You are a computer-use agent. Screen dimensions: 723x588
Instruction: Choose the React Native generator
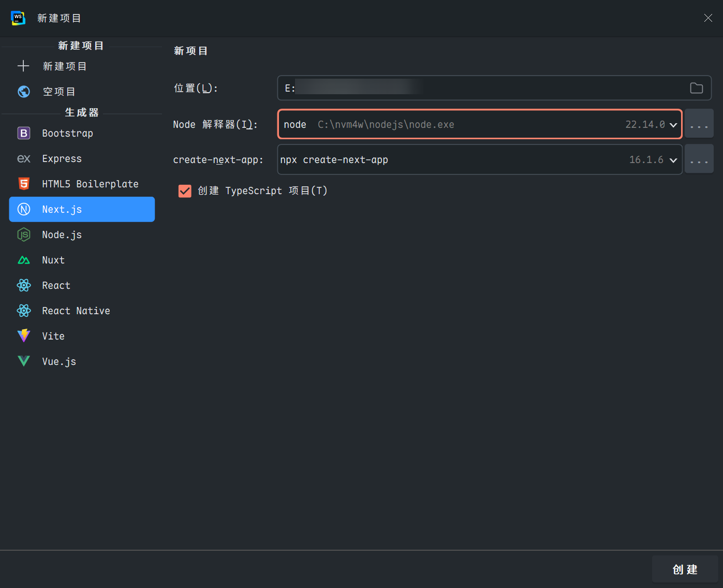pyautogui.click(x=82, y=311)
